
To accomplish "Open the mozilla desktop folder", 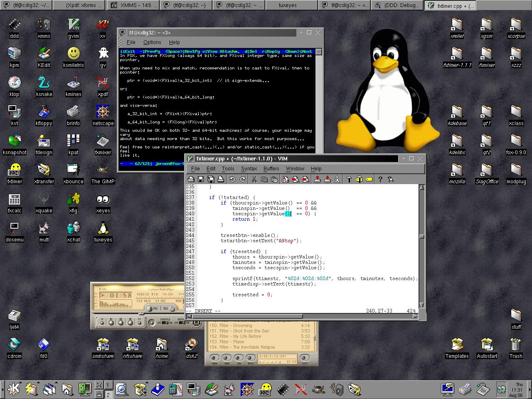I will [457, 173].
